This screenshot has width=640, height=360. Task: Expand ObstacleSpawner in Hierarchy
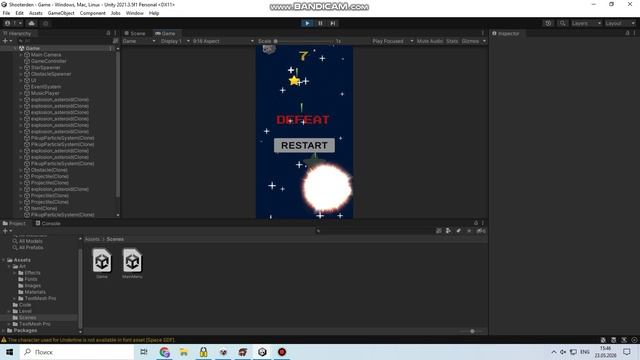coord(21,74)
